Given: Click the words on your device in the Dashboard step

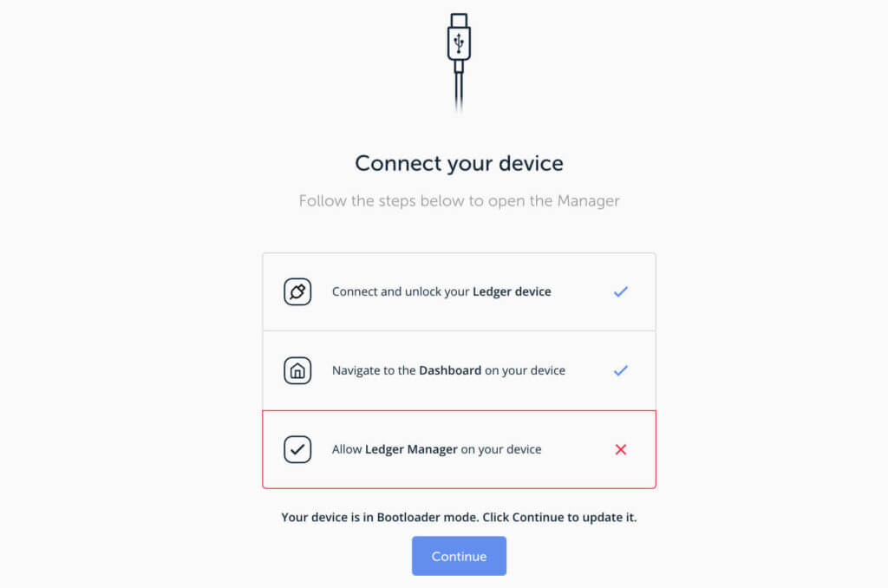Looking at the screenshot, I should pyautogui.click(x=525, y=370).
